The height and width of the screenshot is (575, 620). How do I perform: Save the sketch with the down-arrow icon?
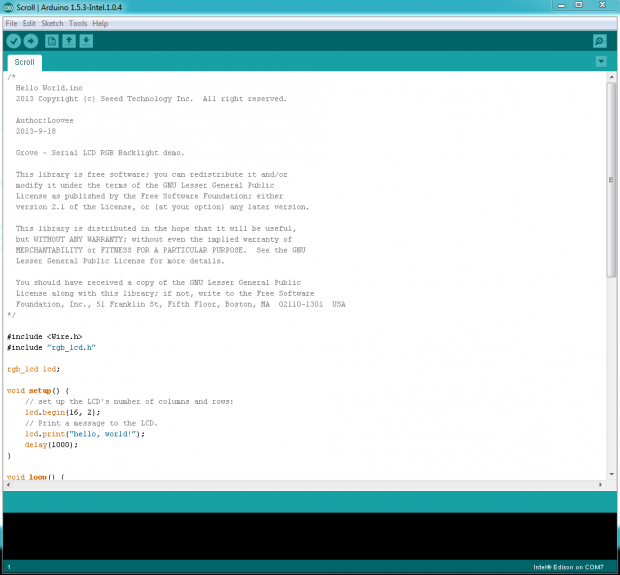tap(86, 41)
